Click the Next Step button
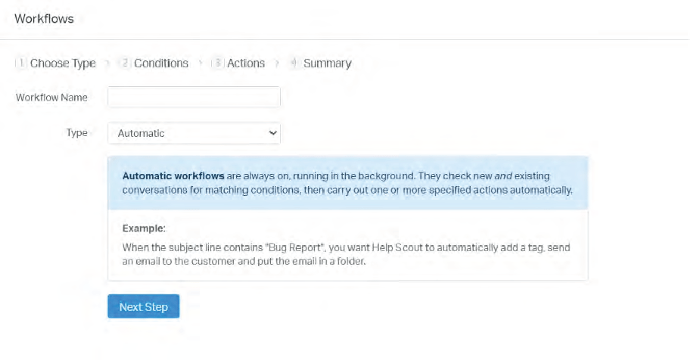The width and height of the screenshot is (690, 360). coord(143,306)
